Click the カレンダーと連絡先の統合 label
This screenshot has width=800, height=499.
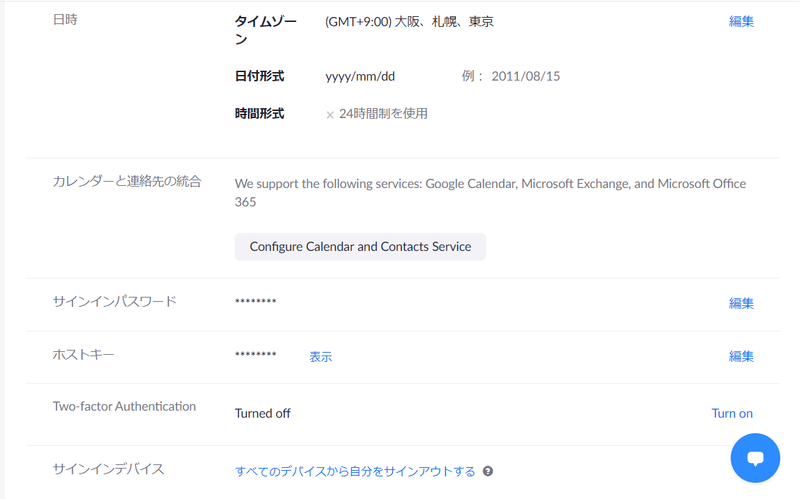tap(127, 181)
